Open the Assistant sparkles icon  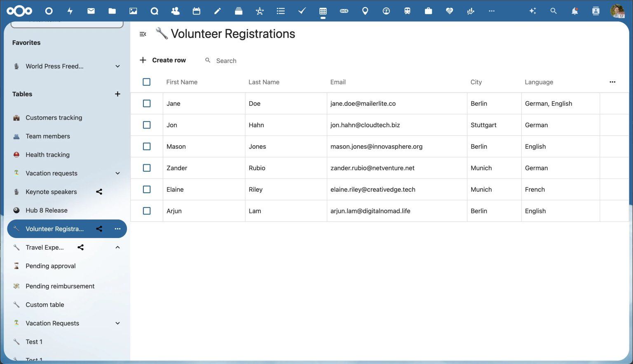click(x=532, y=11)
